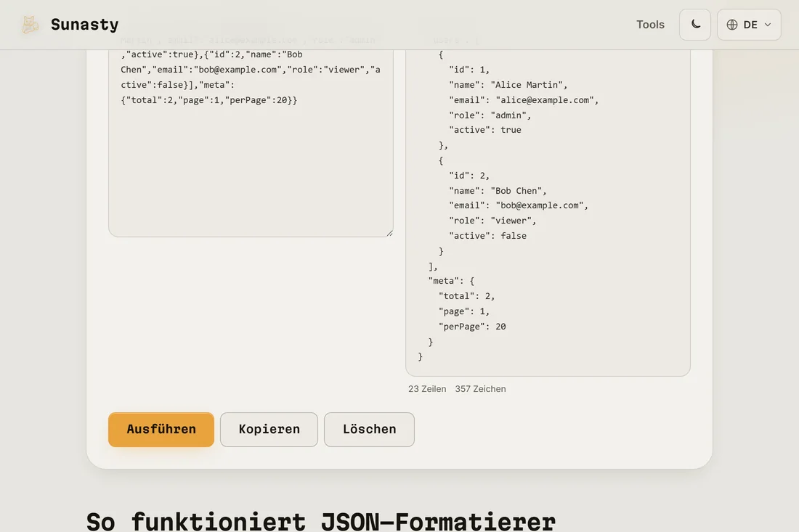Screen dimensions: 799x532
Task: Click the output line "total": 2
Action: 466,296
